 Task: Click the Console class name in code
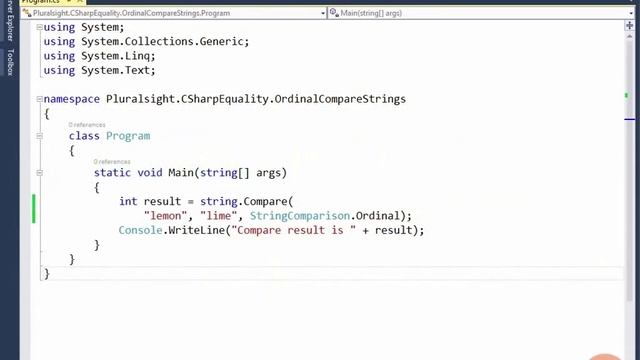(x=140, y=230)
